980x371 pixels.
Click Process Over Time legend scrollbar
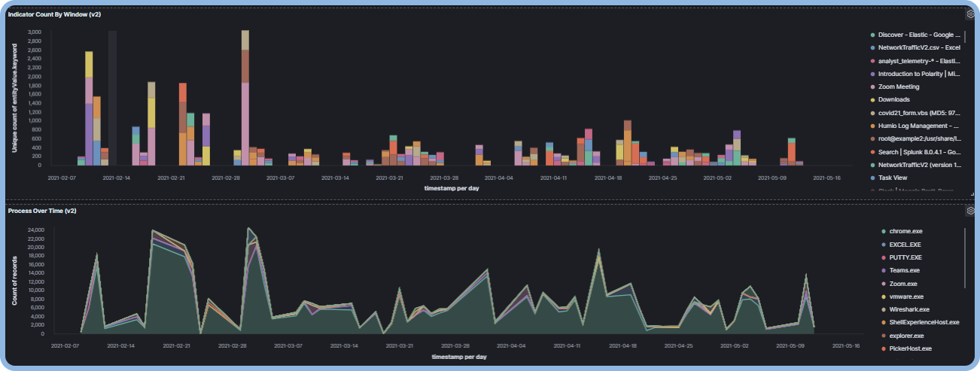click(966, 257)
